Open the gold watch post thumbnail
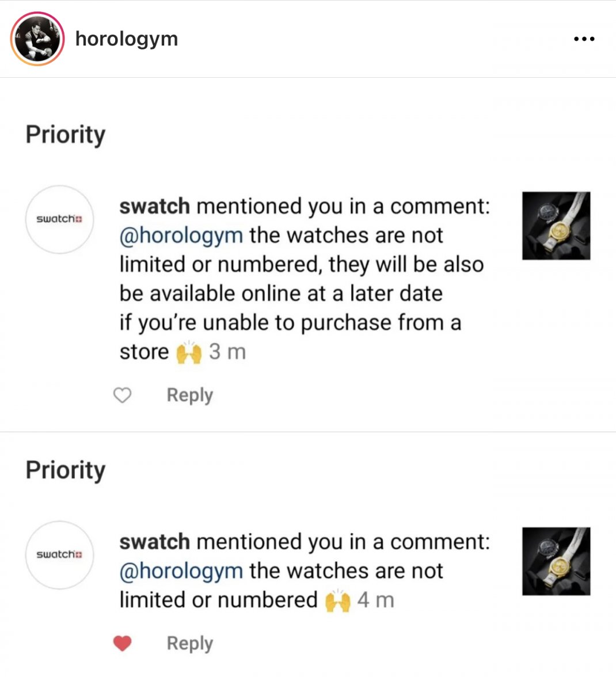The image size is (616, 677). click(555, 226)
